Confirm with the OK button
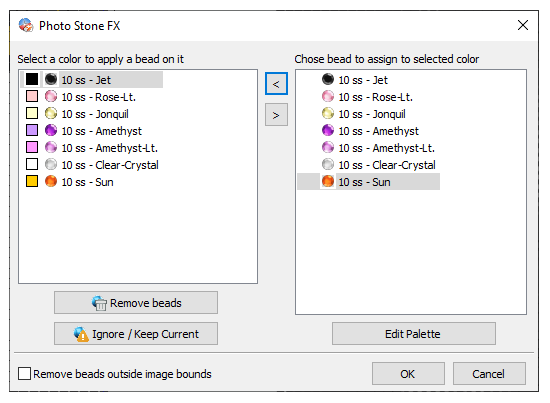 [408, 374]
